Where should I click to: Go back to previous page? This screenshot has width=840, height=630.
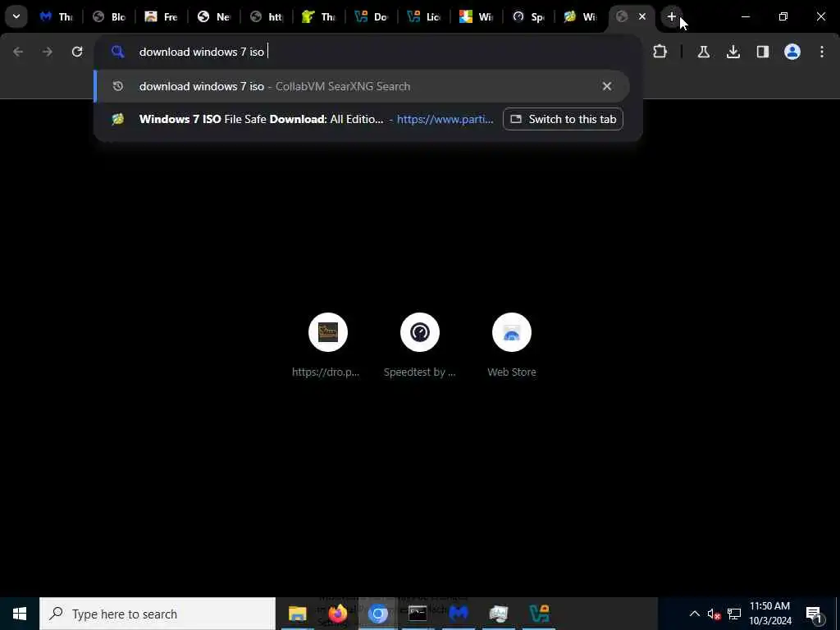coord(18,52)
